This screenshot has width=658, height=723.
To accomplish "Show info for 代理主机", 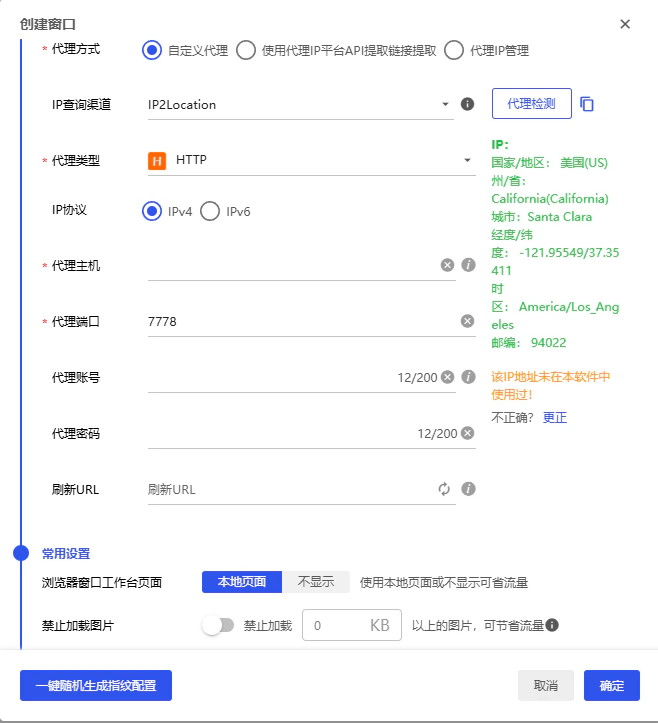I will [468, 265].
